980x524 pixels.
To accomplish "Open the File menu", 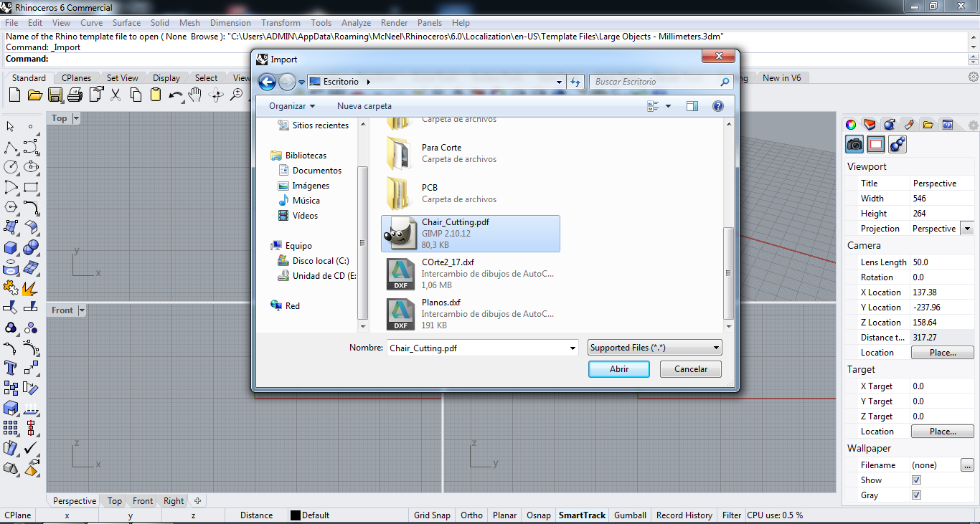I will pos(11,23).
